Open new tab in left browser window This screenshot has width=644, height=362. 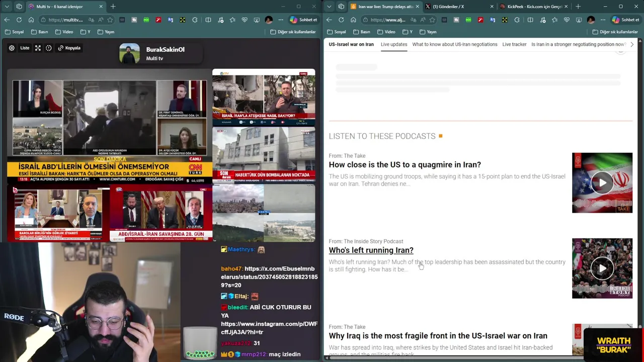coord(113,7)
